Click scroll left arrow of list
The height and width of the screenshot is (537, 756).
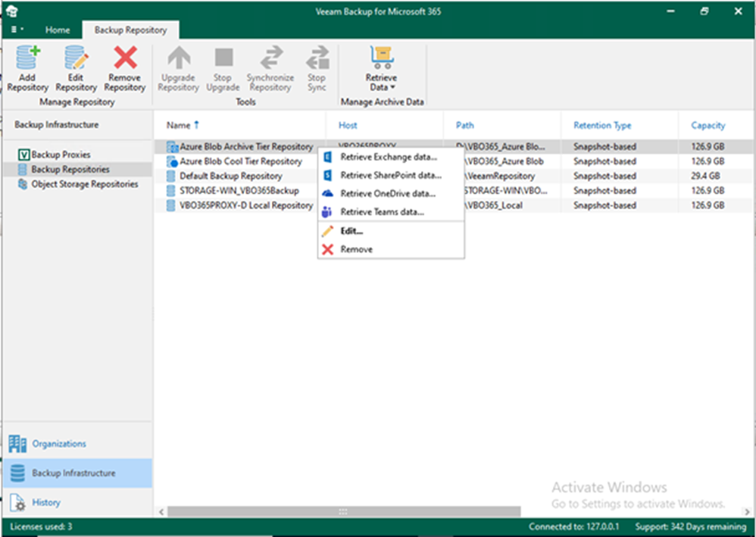[x=161, y=512]
